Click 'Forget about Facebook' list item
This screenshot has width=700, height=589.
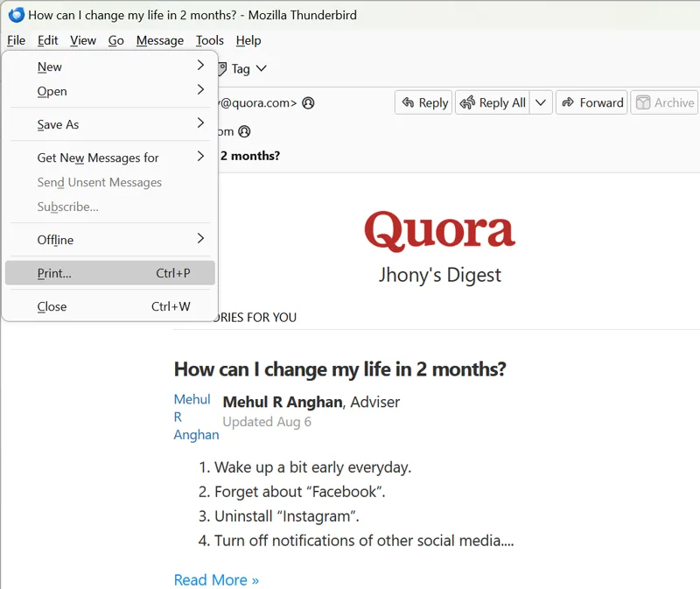click(x=292, y=492)
